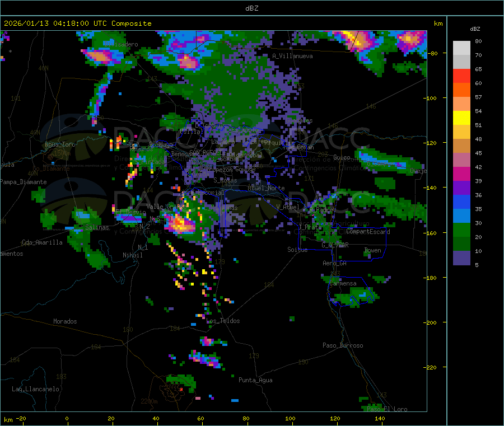Viewport: 504px width, 426px height.
Task: Select the 'Morados' place label
Action: pyautogui.click(x=65, y=321)
